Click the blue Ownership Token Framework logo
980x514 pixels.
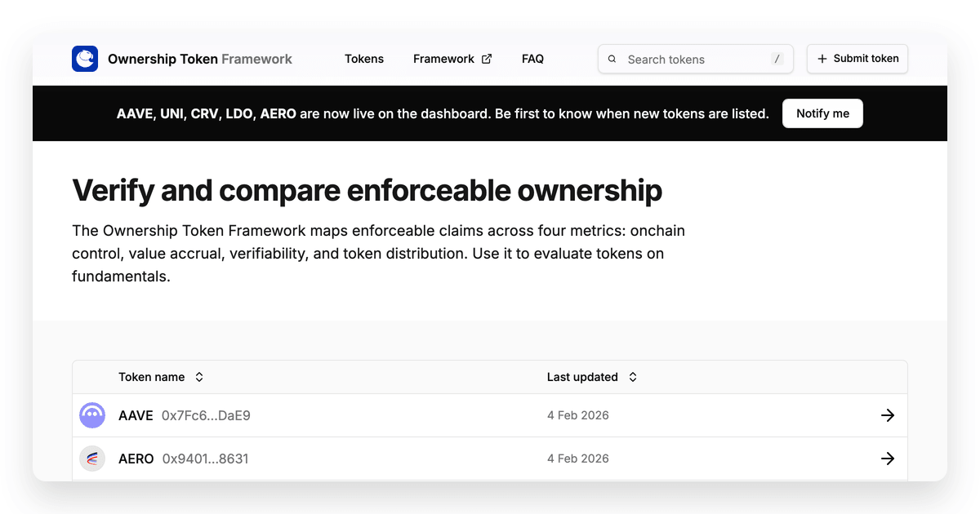[x=85, y=59]
